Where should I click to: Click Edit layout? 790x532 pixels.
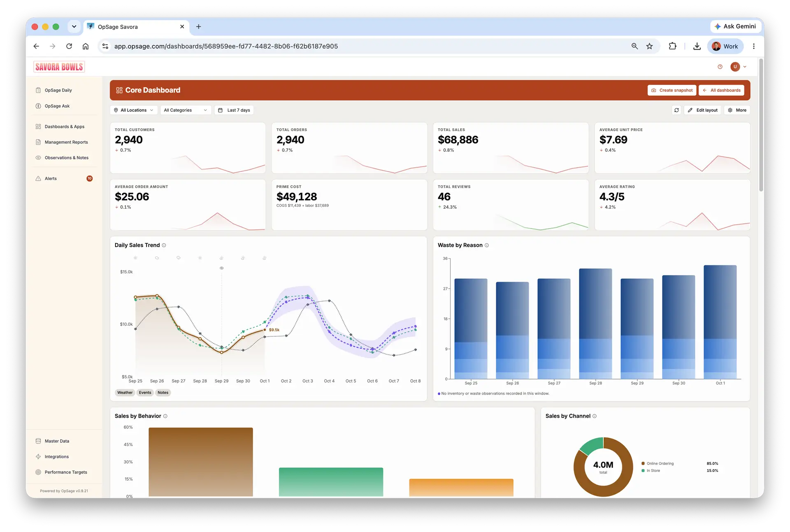click(x=703, y=110)
